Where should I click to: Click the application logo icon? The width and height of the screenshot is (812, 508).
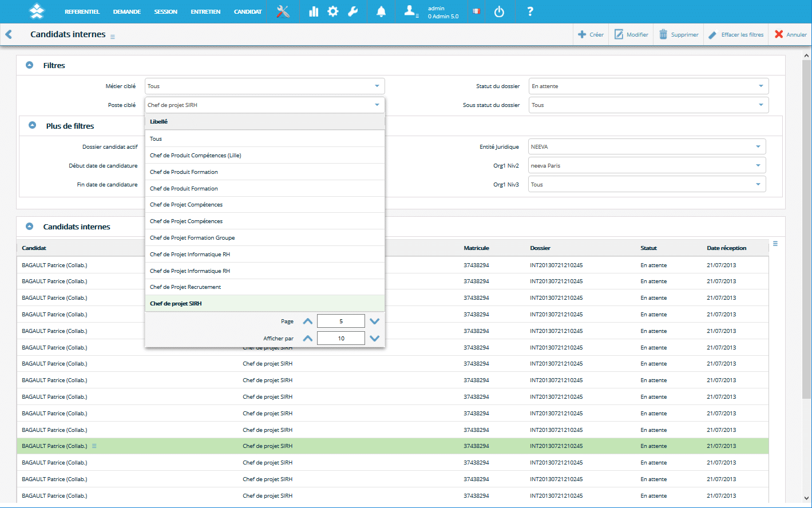36,11
